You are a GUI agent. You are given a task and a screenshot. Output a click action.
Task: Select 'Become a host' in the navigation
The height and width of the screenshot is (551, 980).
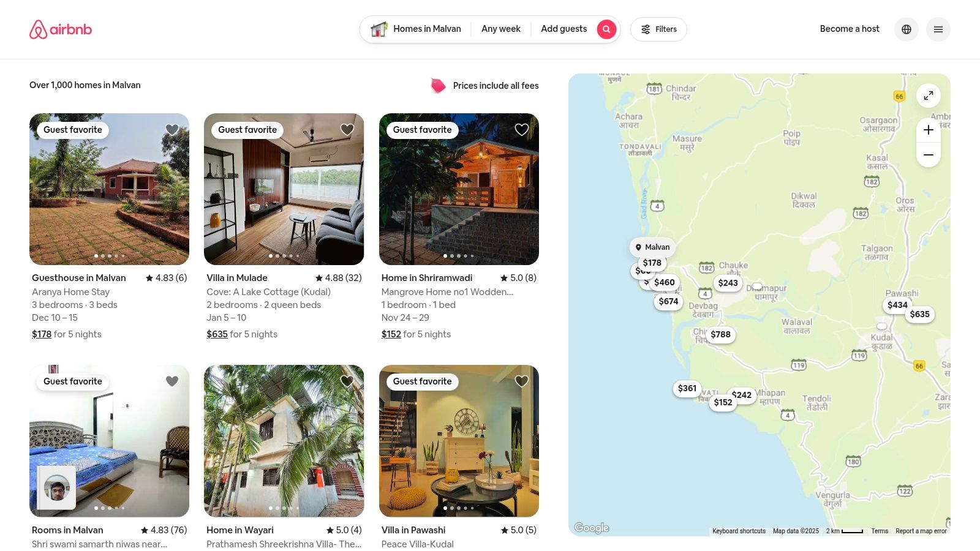850,29
